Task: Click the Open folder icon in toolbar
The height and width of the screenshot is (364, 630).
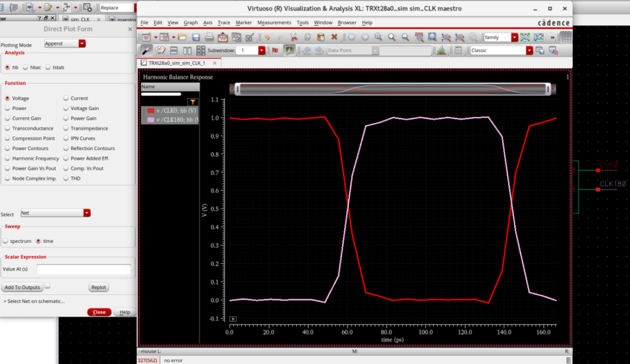Action: point(182,38)
